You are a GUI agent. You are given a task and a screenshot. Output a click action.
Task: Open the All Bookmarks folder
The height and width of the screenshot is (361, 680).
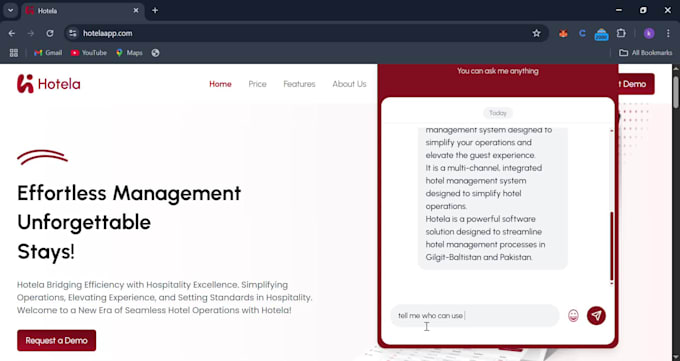646,53
